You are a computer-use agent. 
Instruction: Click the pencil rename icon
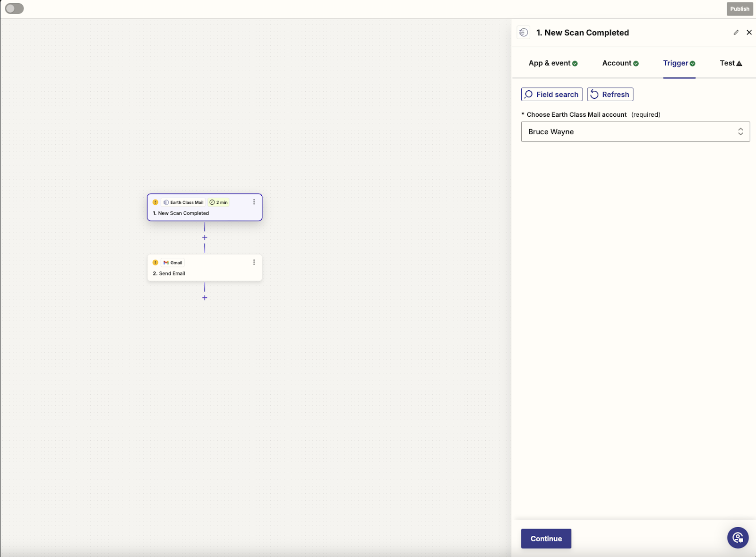tap(736, 33)
